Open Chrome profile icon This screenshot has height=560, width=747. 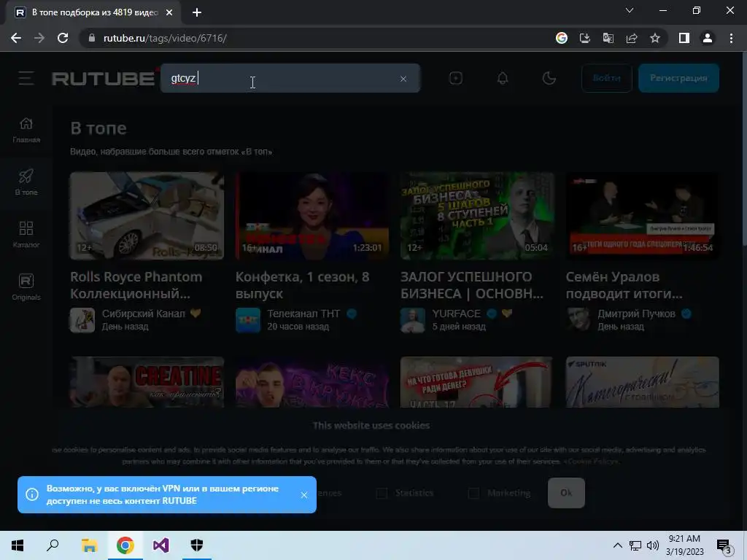click(708, 38)
